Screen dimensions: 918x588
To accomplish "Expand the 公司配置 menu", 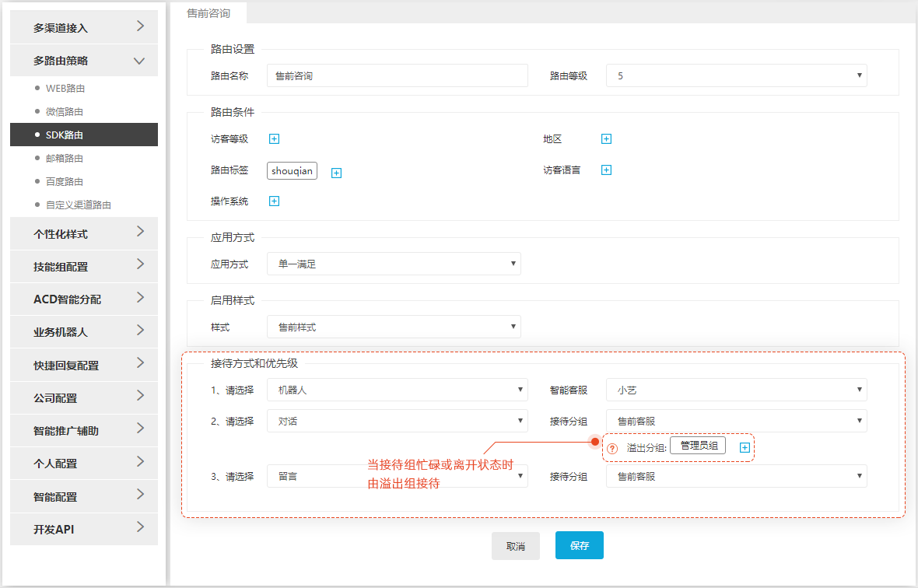I will click(x=84, y=398).
